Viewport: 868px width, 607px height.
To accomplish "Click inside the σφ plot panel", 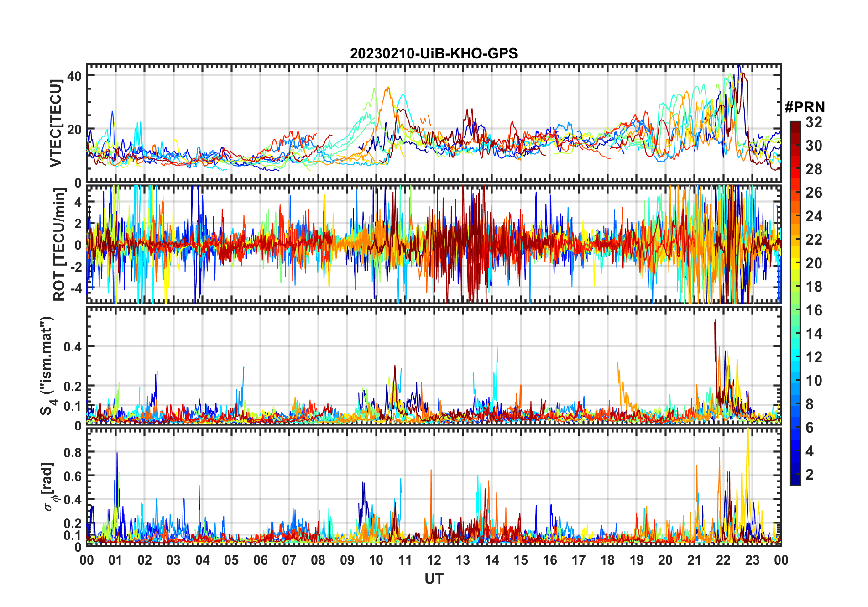I will click(434, 487).
